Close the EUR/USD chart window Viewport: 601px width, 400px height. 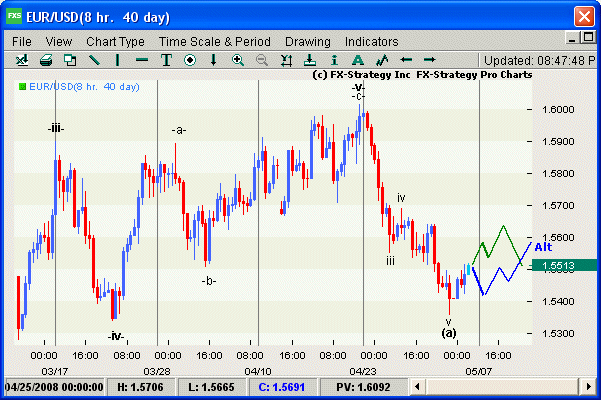click(584, 17)
